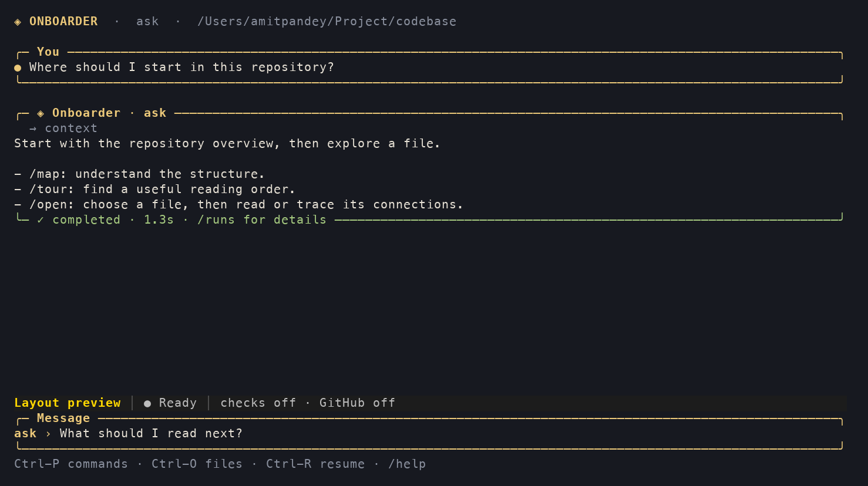
Task: Select 'Where should I start in this repository?' text
Action: coord(181,67)
